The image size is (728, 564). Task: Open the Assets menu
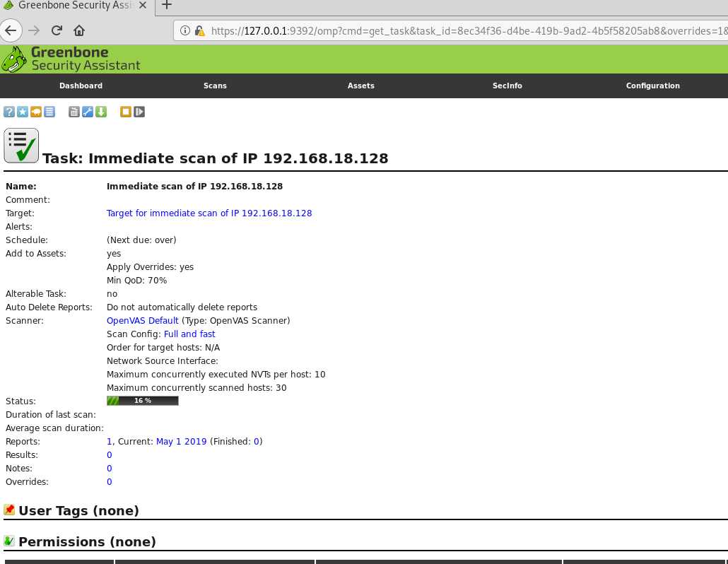[360, 86]
